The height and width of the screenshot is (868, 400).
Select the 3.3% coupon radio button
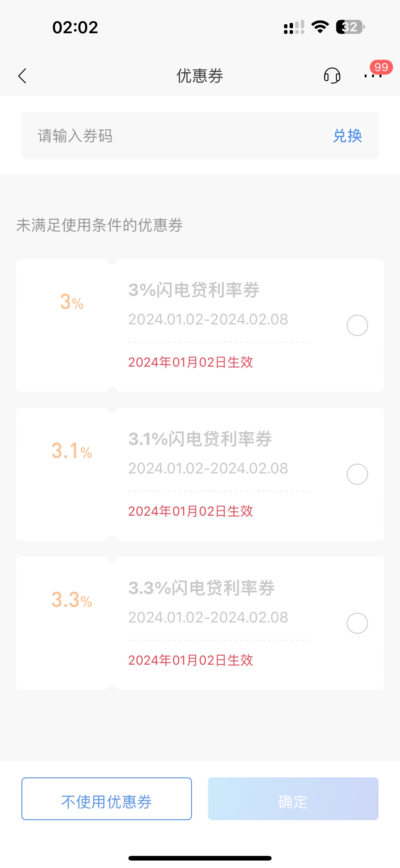coord(357,623)
